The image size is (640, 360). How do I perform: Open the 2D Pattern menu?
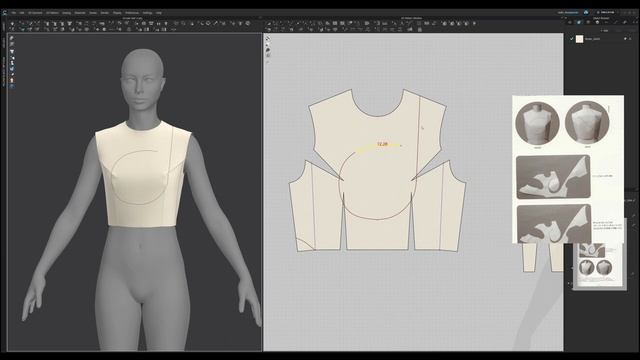coord(52,13)
